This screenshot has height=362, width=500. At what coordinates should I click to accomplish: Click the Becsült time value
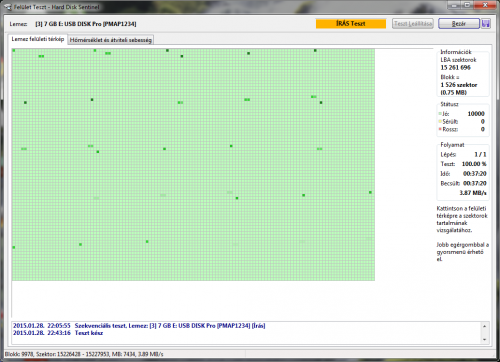pyautogui.click(x=475, y=183)
